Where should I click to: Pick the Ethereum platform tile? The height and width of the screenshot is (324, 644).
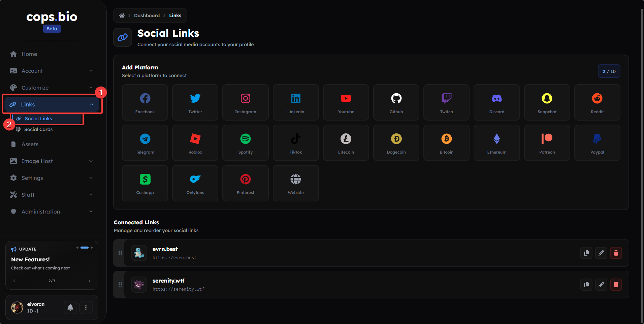(496, 143)
